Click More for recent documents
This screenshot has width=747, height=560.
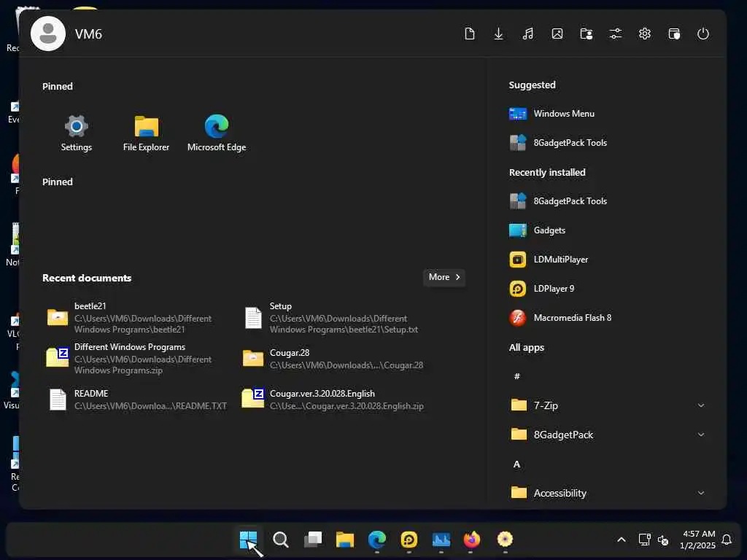(444, 277)
